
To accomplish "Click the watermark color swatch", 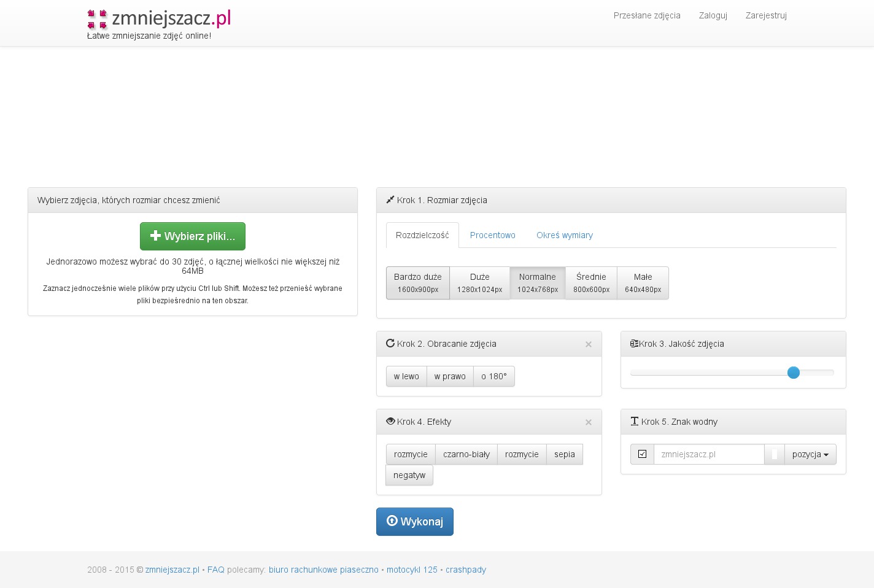I will pos(774,454).
